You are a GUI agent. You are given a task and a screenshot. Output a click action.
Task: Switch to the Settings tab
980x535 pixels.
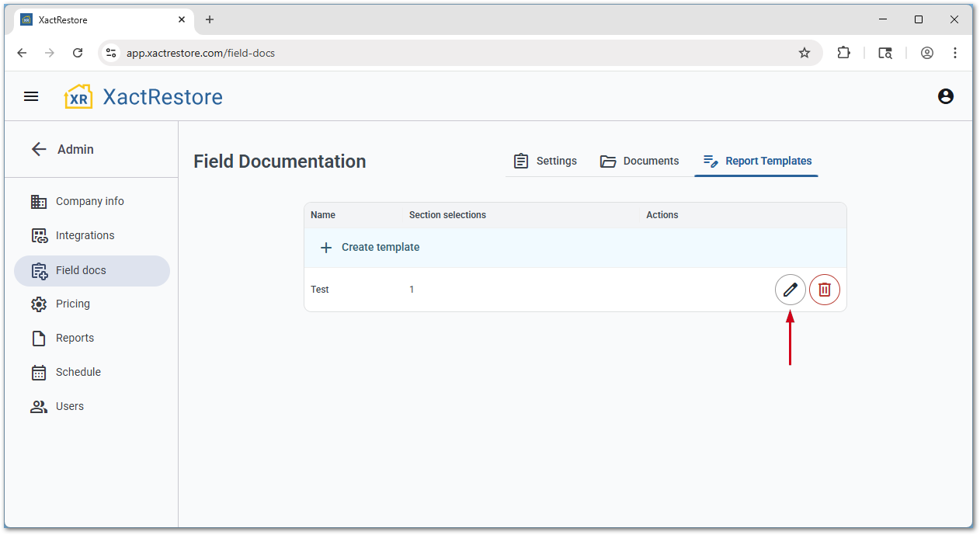click(x=545, y=161)
